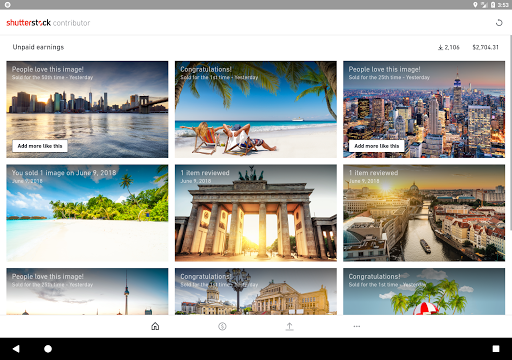Tap the refresh icon in header
The width and height of the screenshot is (512, 360).
(499, 23)
